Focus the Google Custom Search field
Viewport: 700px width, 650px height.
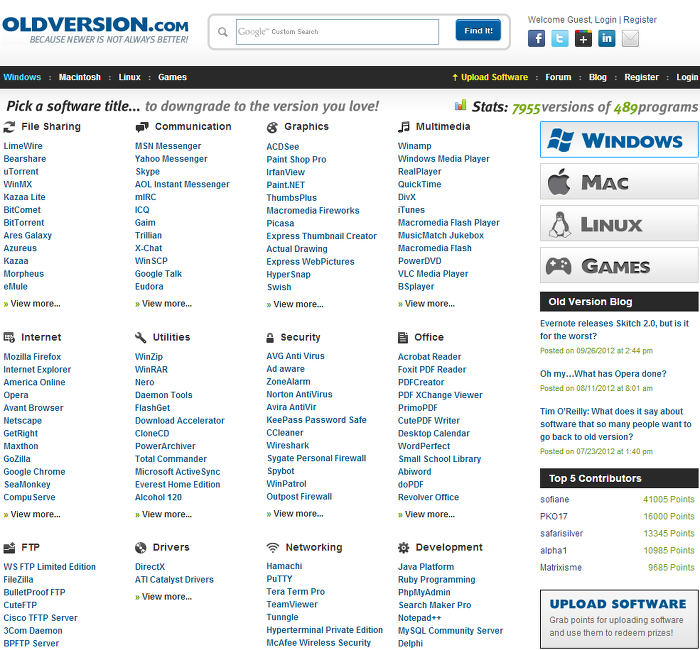[x=338, y=32]
